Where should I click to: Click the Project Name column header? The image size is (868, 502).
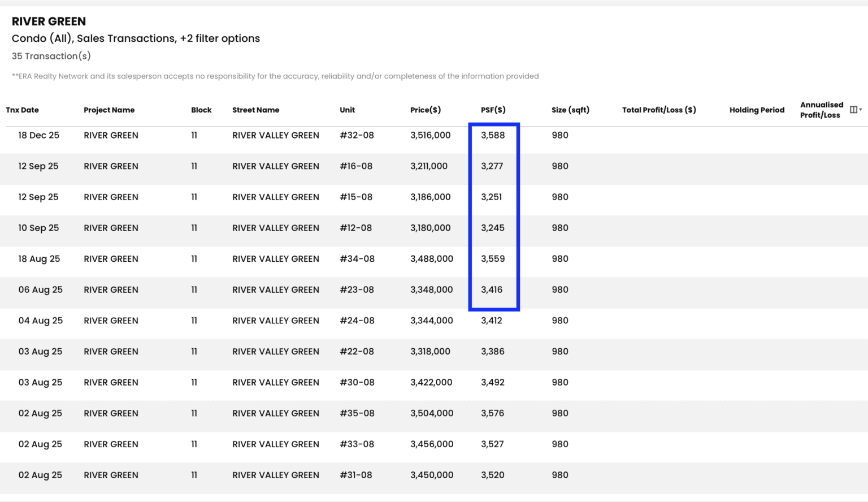click(109, 110)
